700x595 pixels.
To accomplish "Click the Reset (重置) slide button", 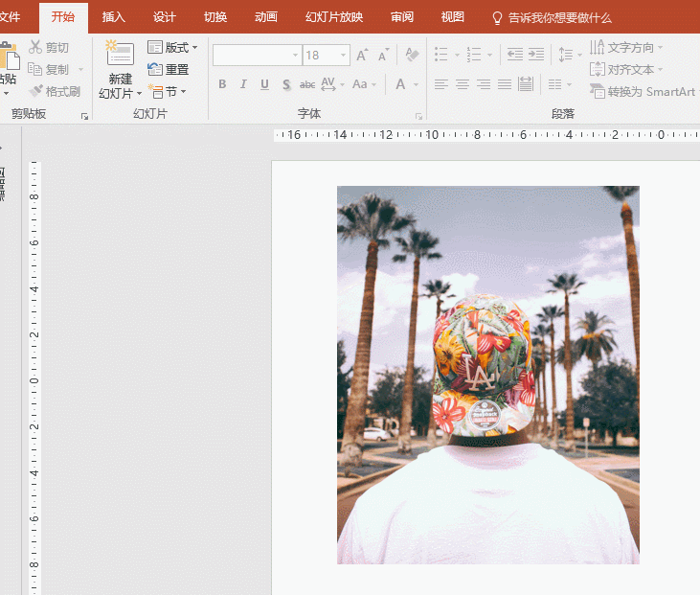I will (168, 69).
